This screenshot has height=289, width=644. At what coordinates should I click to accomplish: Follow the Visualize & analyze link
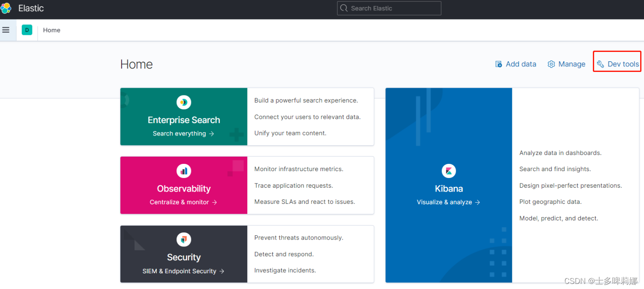[449, 202]
